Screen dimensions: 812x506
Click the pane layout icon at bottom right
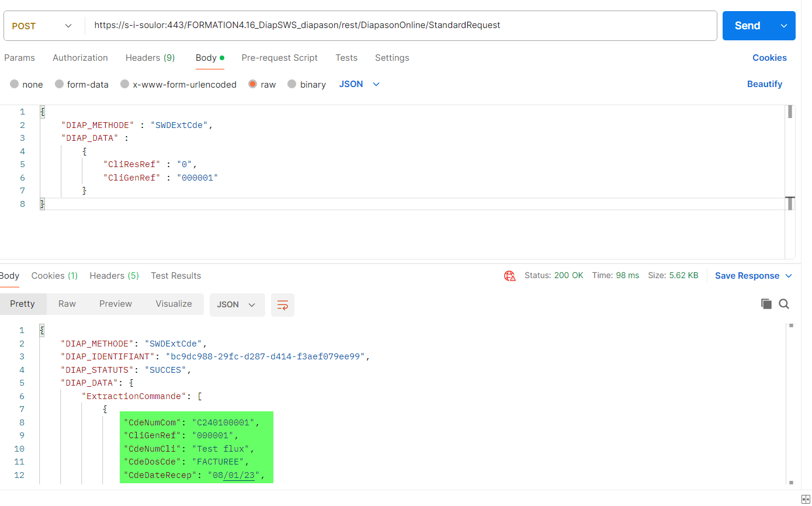pyautogui.click(x=806, y=498)
